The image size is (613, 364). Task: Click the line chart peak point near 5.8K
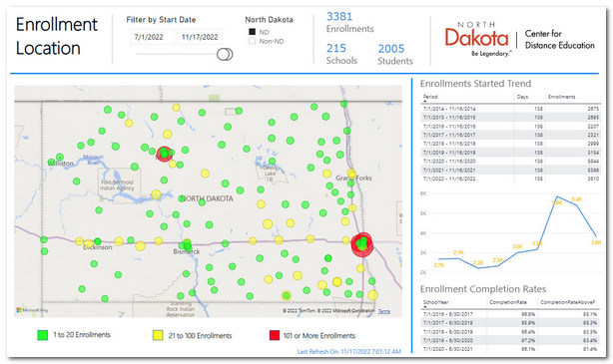(557, 196)
